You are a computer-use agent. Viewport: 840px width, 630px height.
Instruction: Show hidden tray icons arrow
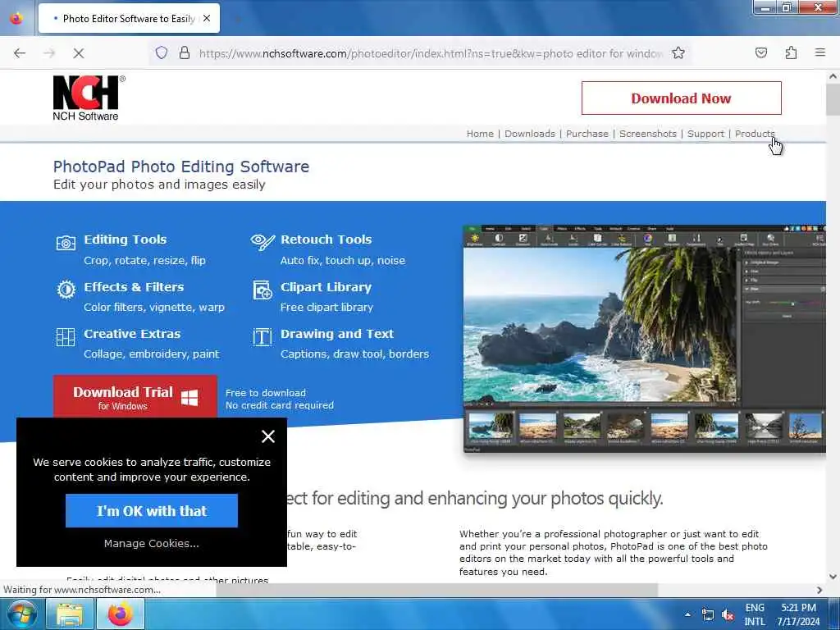click(687, 615)
